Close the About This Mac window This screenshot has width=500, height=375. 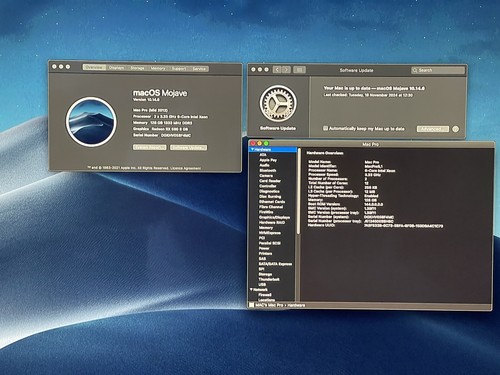[54, 67]
